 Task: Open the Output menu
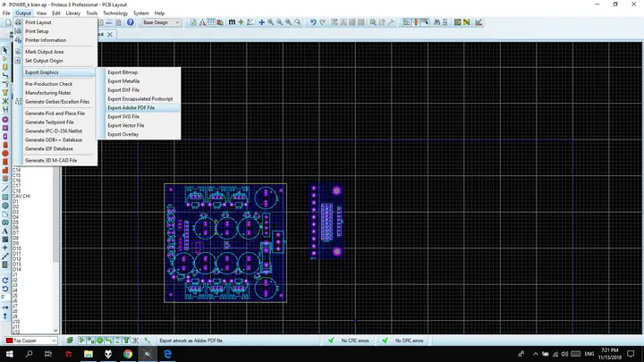(x=23, y=13)
